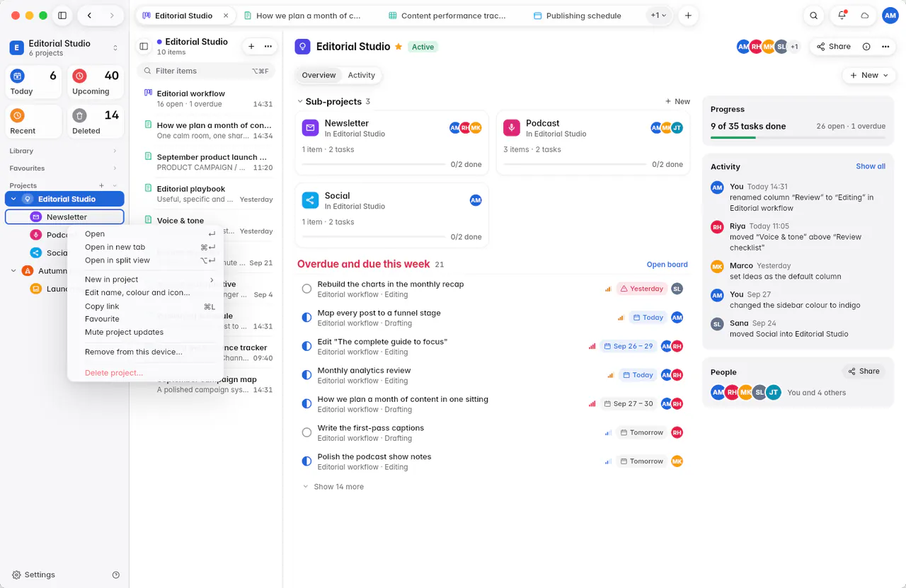This screenshot has height=588, width=906.
Task: Toggle list panel layout icon beside Editorial Studio
Action: (x=144, y=47)
